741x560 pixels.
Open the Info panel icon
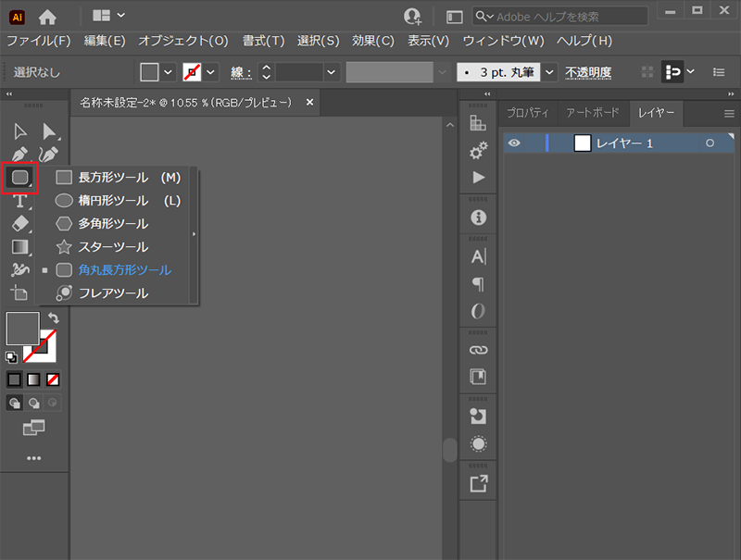pos(478,218)
